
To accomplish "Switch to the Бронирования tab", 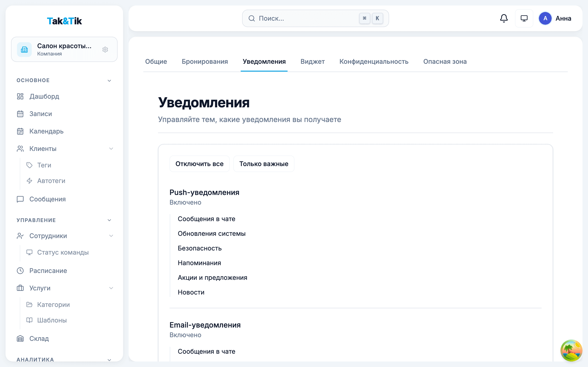I will [205, 62].
